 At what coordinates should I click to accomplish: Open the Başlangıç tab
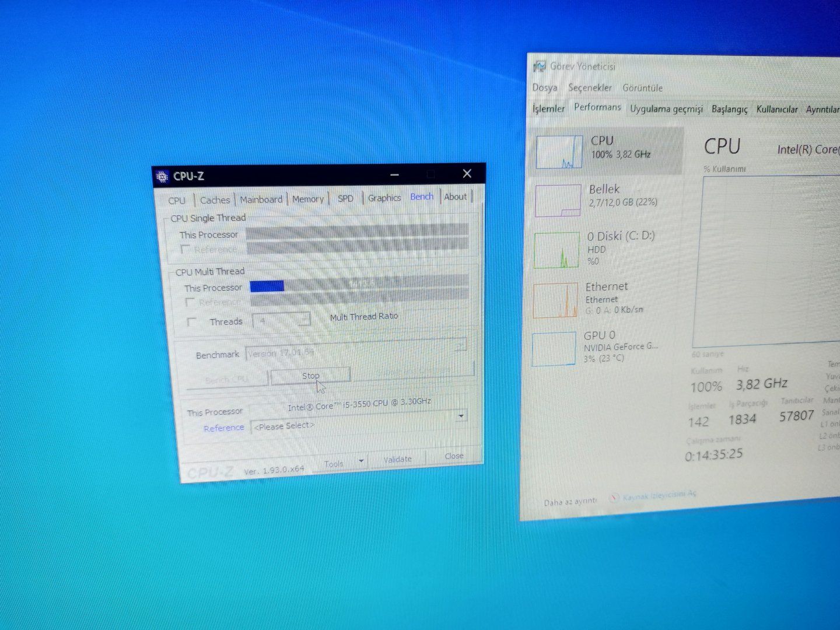[729, 109]
